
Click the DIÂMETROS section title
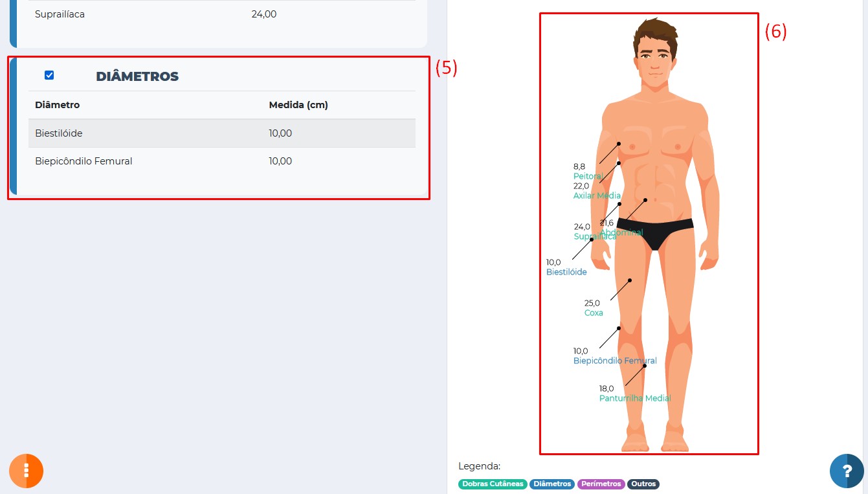click(137, 76)
